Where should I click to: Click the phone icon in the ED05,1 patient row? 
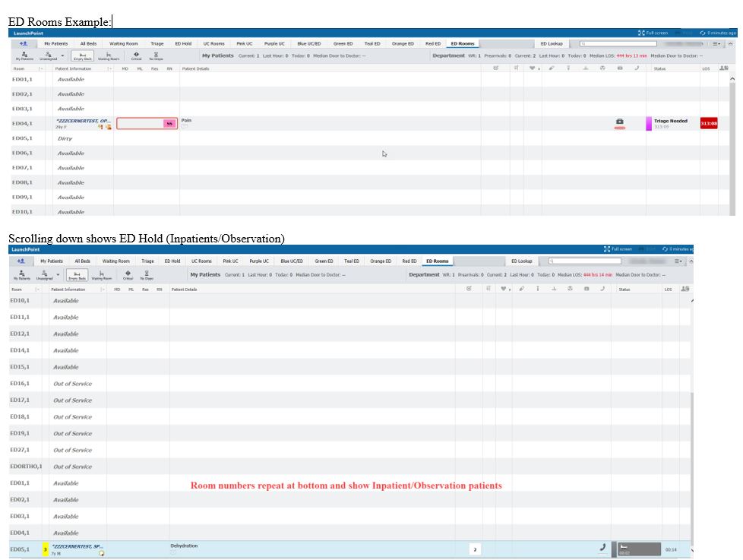[x=603, y=546]
